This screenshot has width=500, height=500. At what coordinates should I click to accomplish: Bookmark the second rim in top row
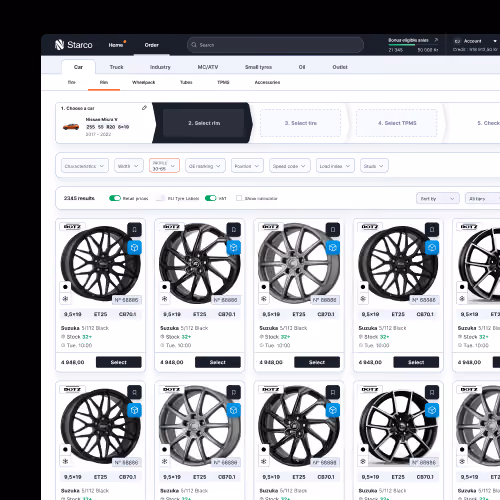pos(234,229)
